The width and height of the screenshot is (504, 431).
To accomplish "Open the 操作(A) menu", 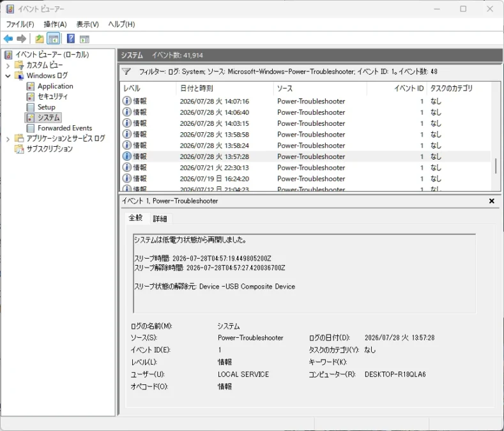I will click(55, 24).
